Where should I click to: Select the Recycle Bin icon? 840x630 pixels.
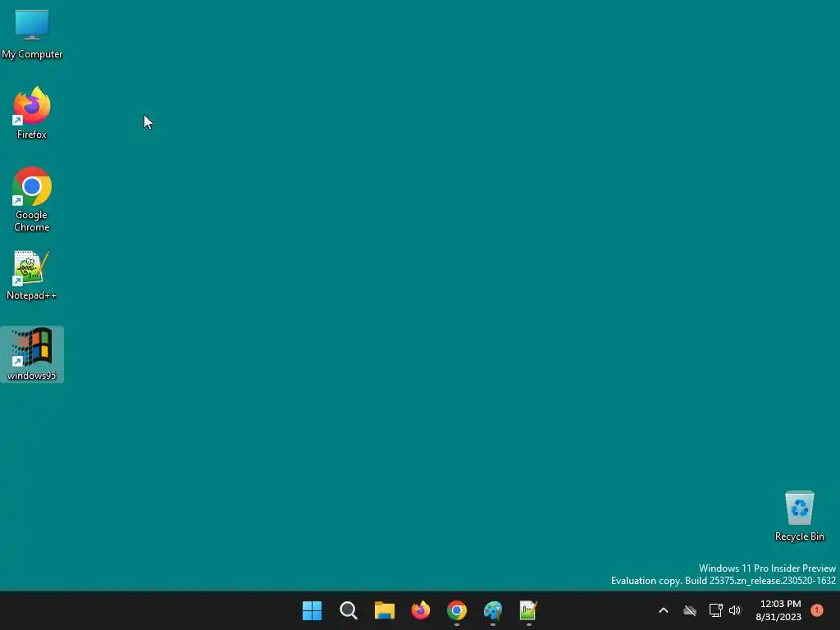tap(799, 516)
